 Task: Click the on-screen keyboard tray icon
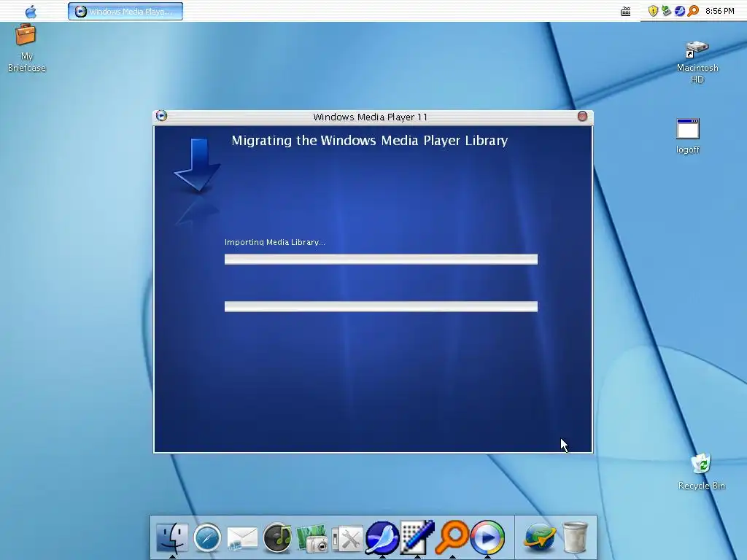pyautogui.click(x=625, y=12)
